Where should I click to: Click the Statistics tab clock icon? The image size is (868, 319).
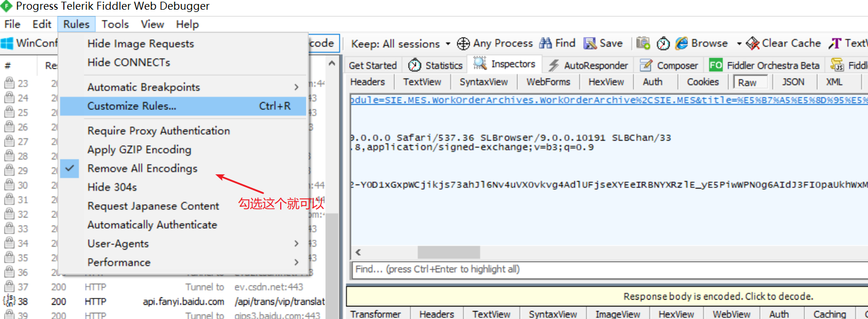coord(415,65)
